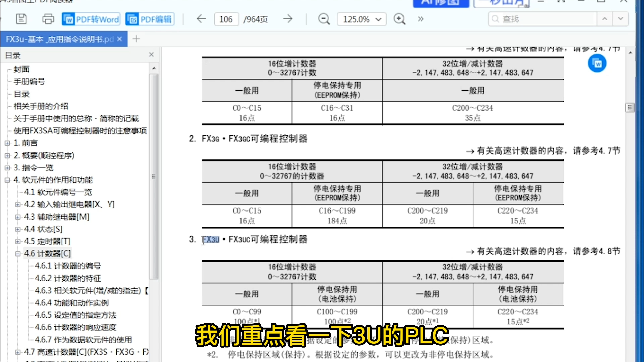Screen dimensions: 644x362
Task: Expand 4.2 输入输出继电器[X、Y] node
Action: [18, 204]
